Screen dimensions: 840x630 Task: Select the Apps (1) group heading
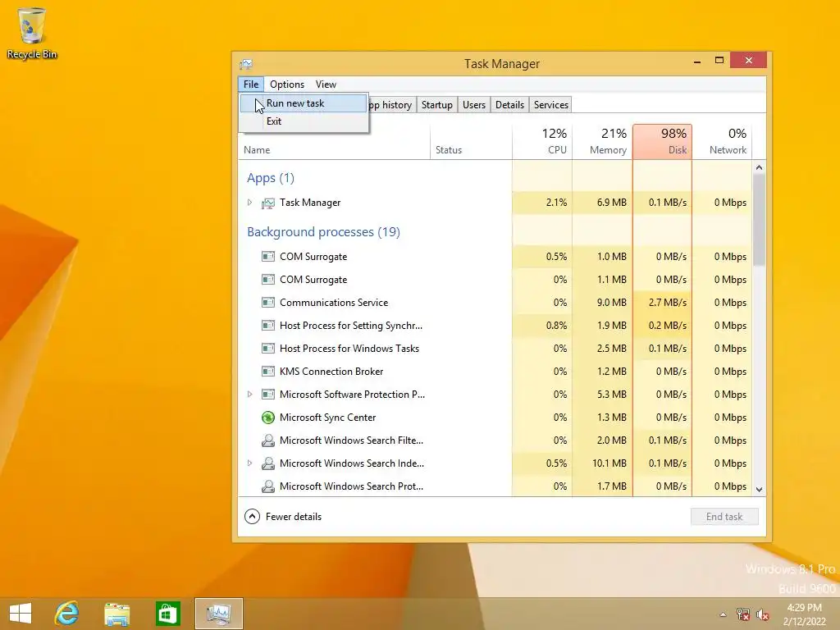click(271, 178)
